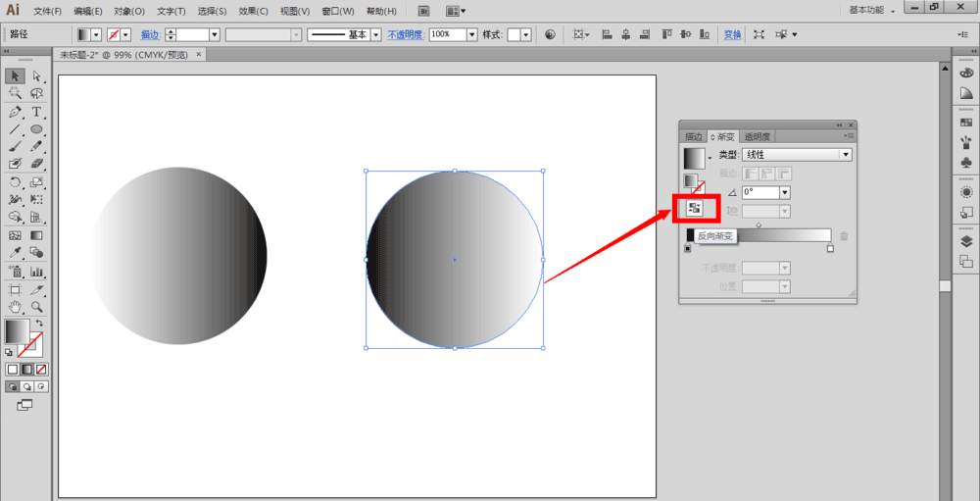Screen dimensions: 980x501
Task: Open the opacity 100% dropdown
Action: [472, 34]
